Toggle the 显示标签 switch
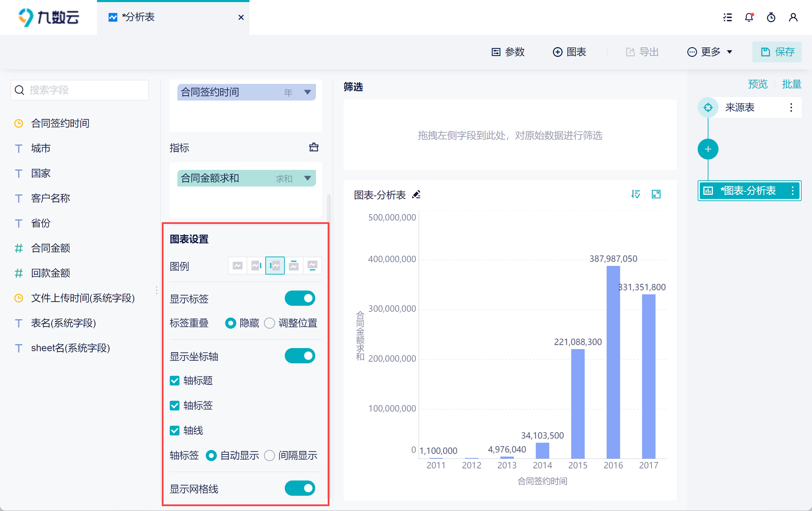The height and width of the screenshot is (511, 812). 300,298
